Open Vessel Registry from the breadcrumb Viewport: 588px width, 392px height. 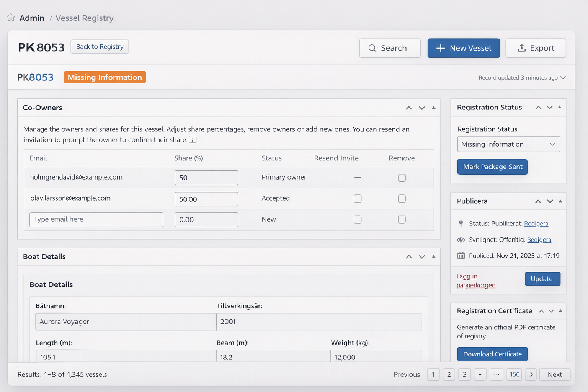pos(84,18)
